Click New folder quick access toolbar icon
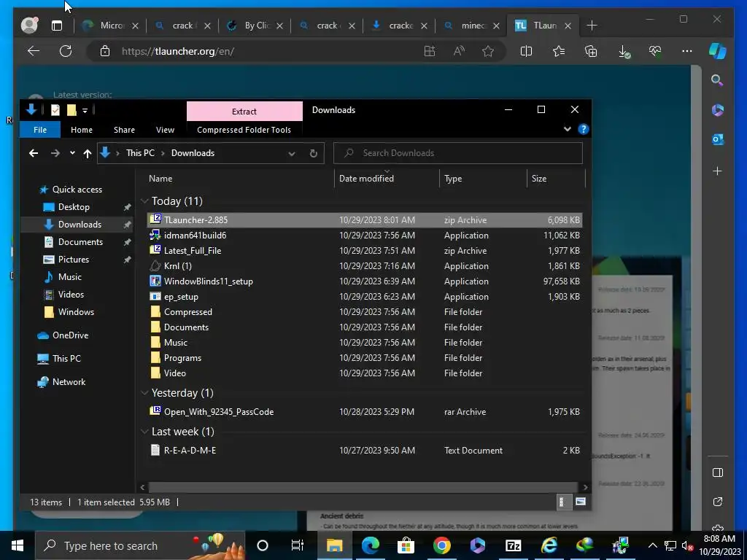747x560 pixels. (x=71, y=110)
